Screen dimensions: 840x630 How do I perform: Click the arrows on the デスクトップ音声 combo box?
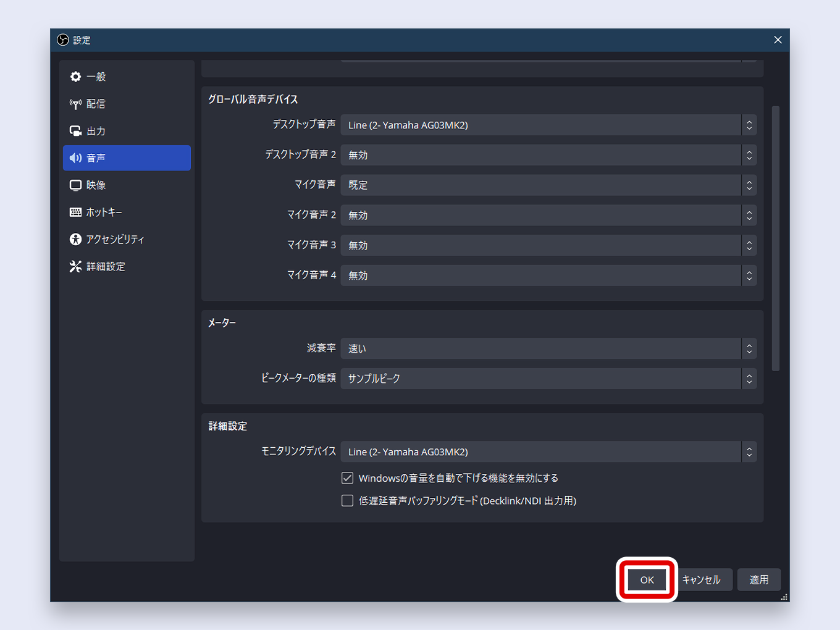749,125
